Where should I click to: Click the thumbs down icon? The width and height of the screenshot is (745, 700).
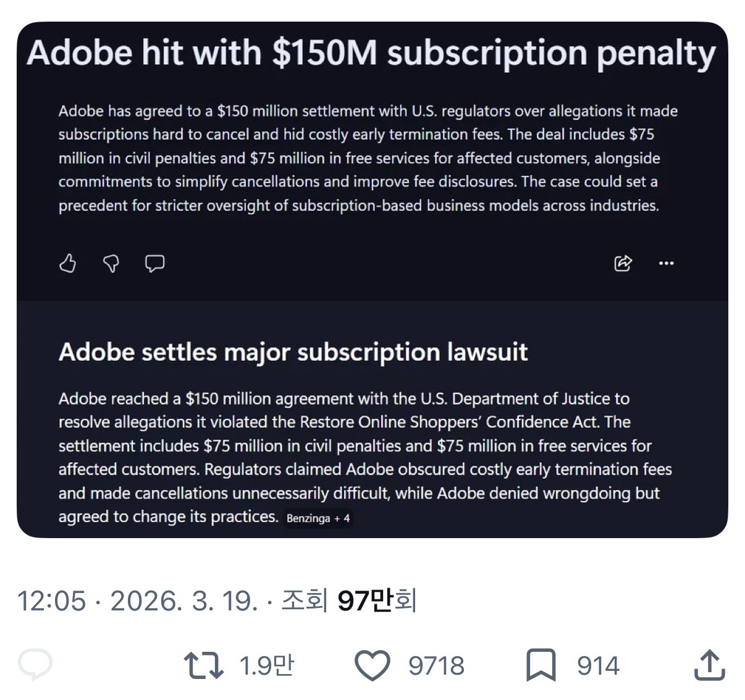click(x=111, y=264)
